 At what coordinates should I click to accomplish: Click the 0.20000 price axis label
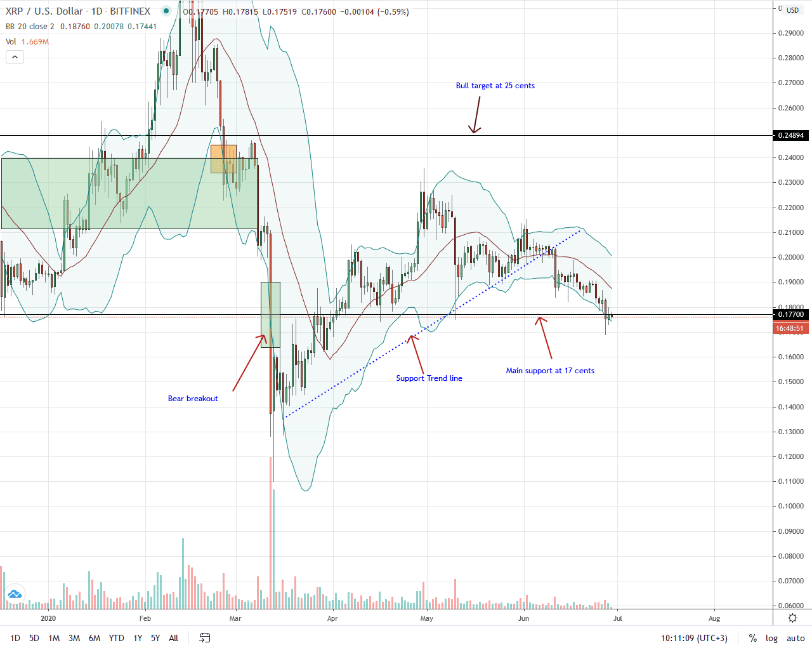tap(791, 257)
